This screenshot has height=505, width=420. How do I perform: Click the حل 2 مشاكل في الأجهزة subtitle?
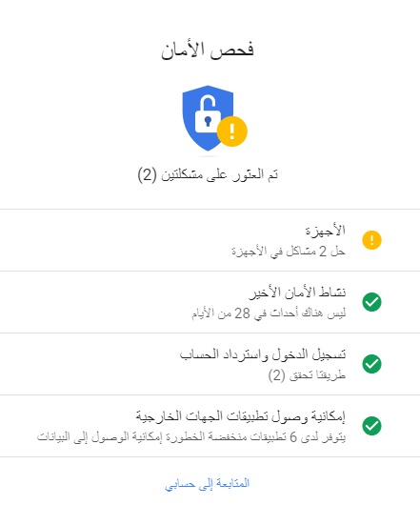289,252
